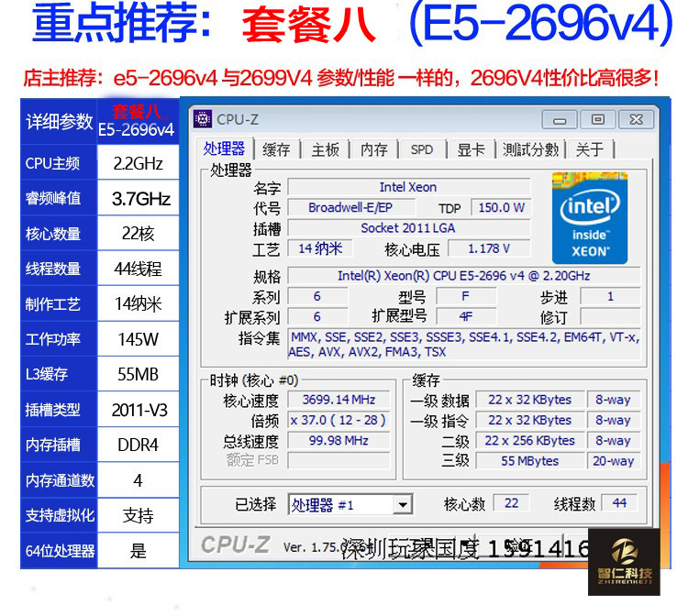
Task: Open the 主板 tab
Action: pyautogui.click(x=325, y=150)
